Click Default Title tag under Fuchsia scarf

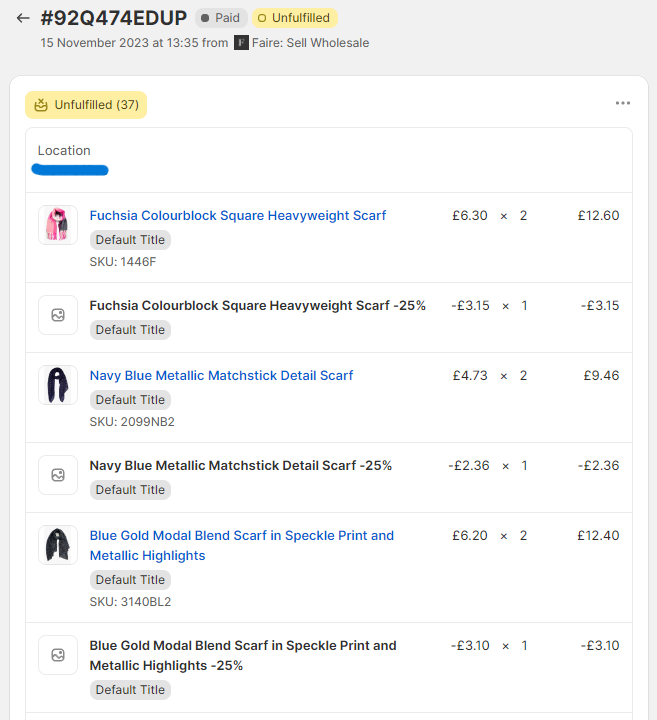point(130,240)
